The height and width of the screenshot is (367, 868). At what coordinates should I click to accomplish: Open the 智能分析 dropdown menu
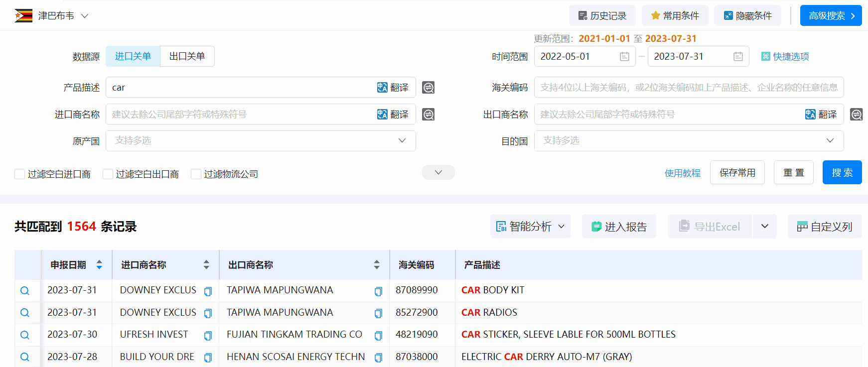tap(530, 227)
